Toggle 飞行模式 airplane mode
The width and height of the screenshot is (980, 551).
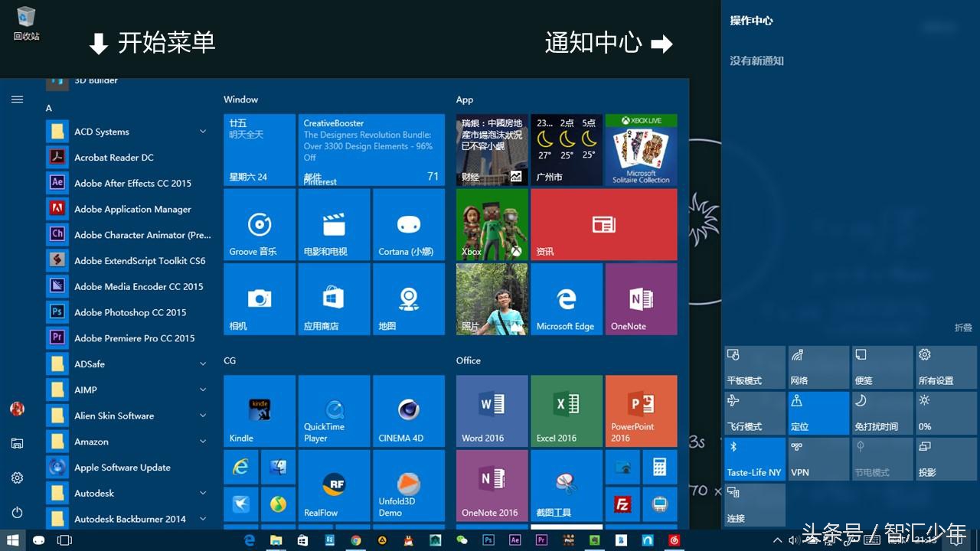point(755,413)
